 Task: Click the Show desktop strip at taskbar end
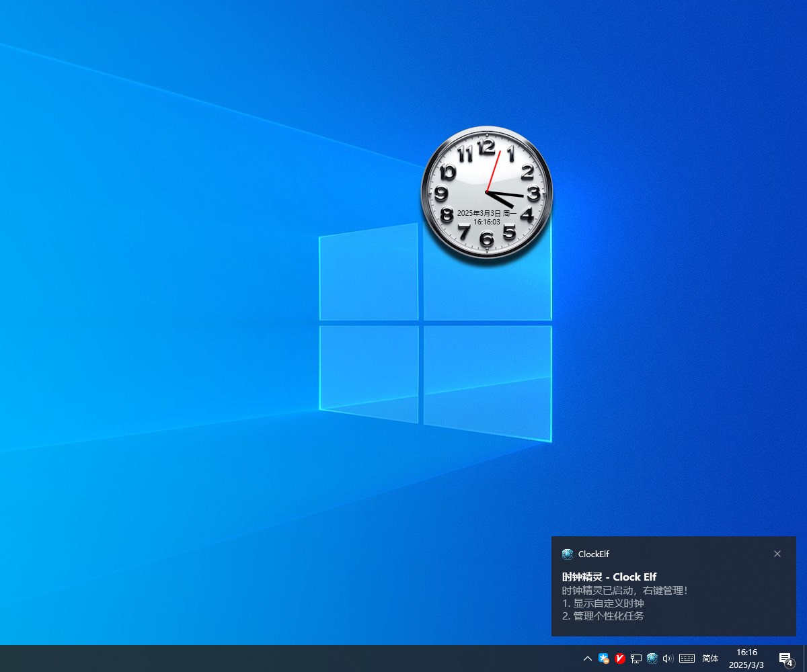[x=805, y=659]
